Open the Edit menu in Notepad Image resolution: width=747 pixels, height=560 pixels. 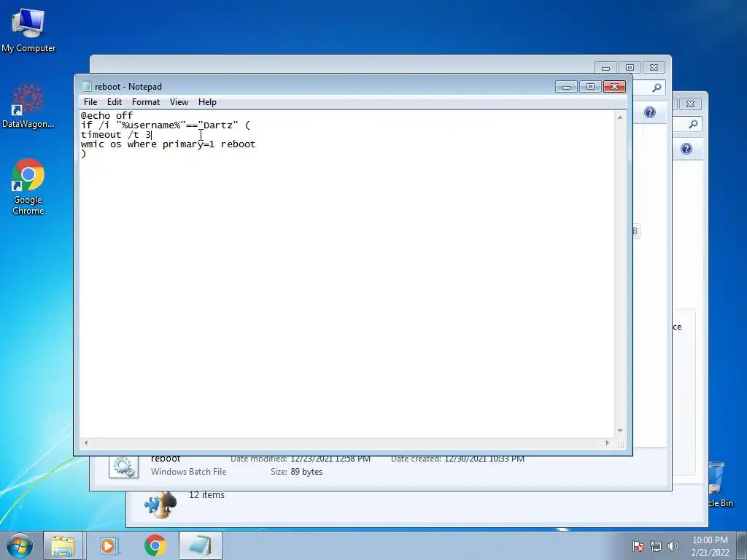coord(115,102)
